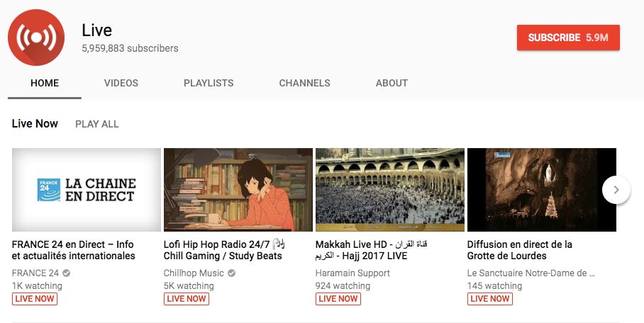Click the 145 watching text

pyautogui.click(x=494, y=285)
